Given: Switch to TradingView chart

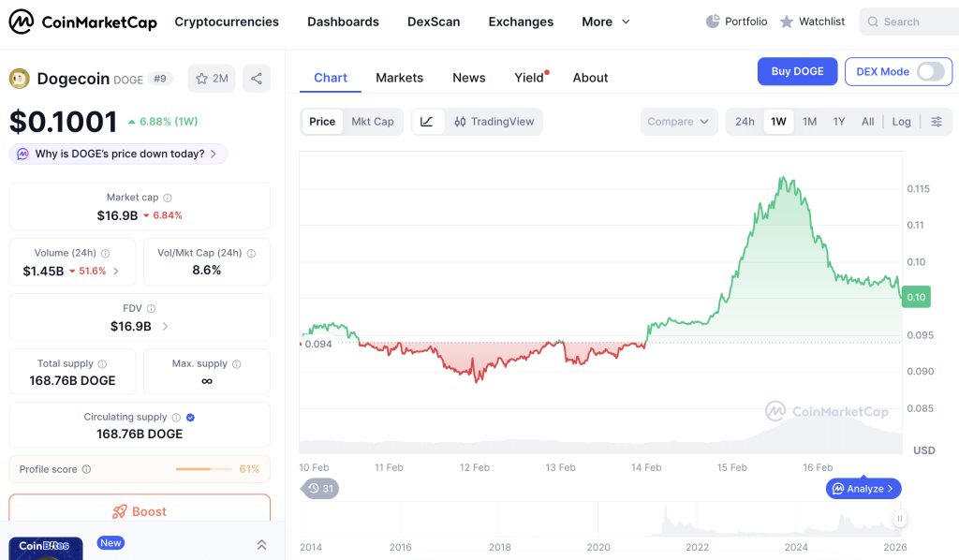Looking at the screenshot, I should pos(494,122).
